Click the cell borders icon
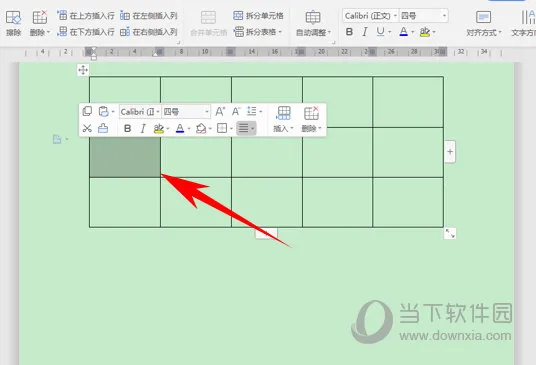Screen dimensions: 536x365 coord(222,129)
